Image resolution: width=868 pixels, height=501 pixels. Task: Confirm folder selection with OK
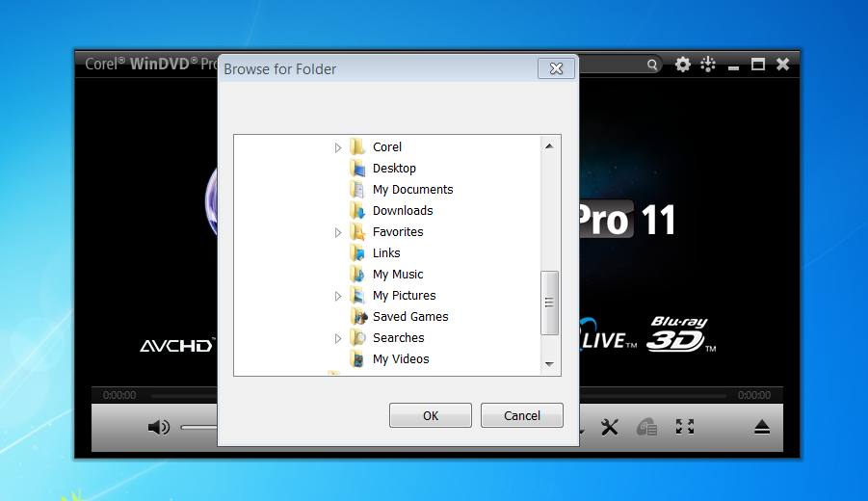point(430,415)
